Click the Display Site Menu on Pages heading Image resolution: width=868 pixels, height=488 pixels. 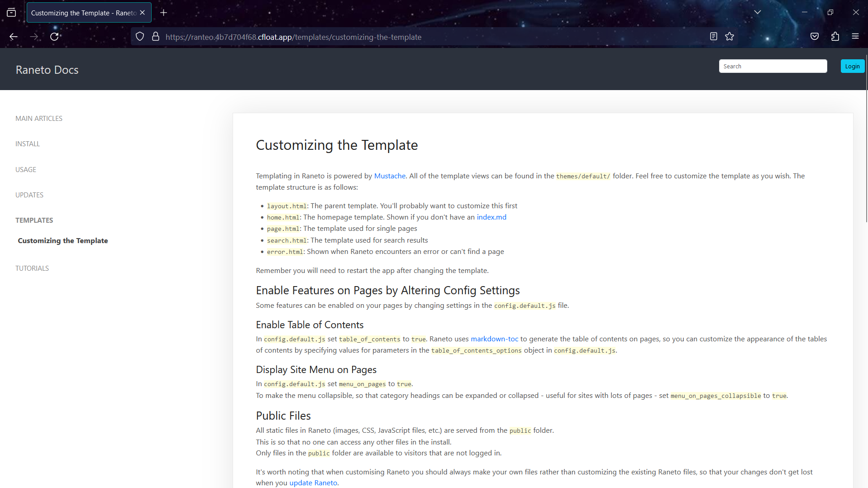tap(316, 370)
